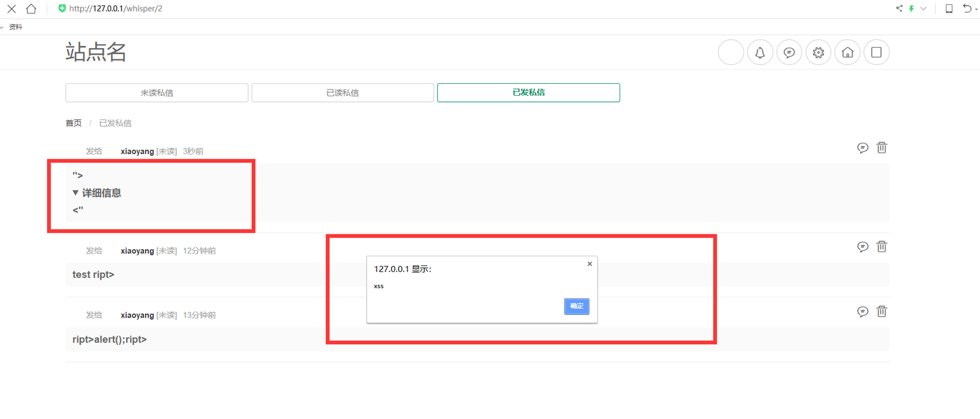Image resolution: width=980 pixels, height=419 pixels.
Task: Close the alert dialog with X
Action: click(589, 264)
